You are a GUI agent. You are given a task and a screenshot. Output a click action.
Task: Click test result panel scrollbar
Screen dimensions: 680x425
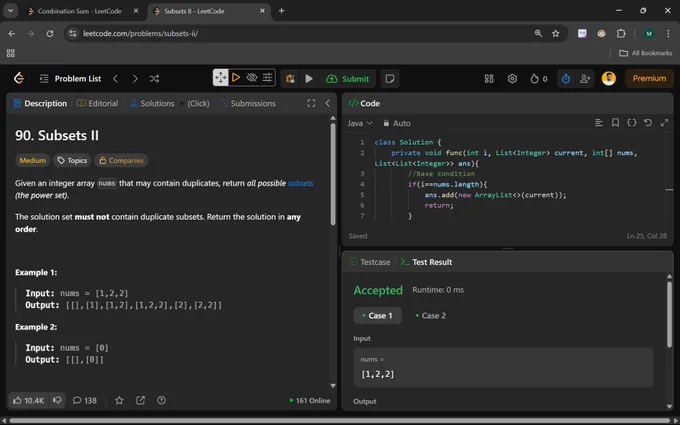pyautogui.click(x=669, y=314)
